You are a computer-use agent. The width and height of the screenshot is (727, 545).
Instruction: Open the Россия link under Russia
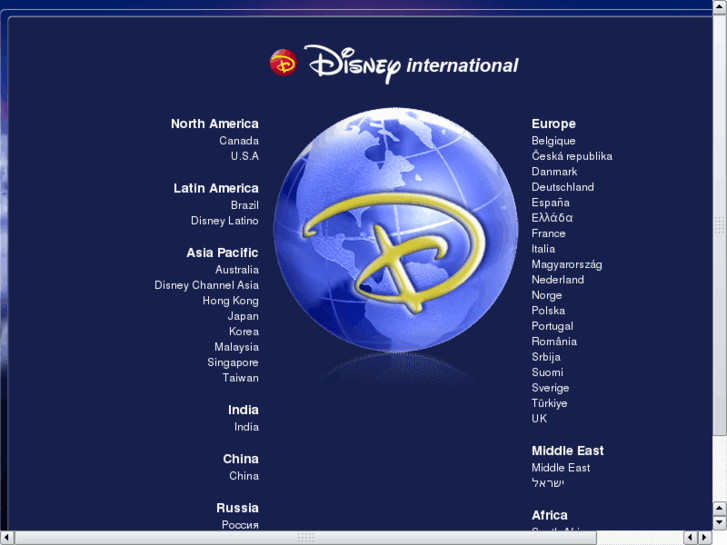(240, 525)
